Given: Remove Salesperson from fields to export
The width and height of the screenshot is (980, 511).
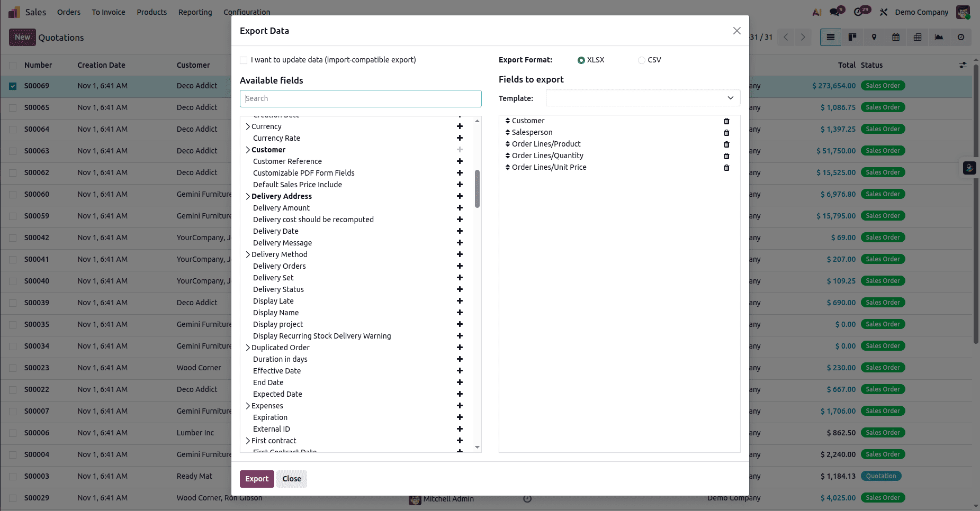Looking at the screenshot, I should (x=726, y=132).
